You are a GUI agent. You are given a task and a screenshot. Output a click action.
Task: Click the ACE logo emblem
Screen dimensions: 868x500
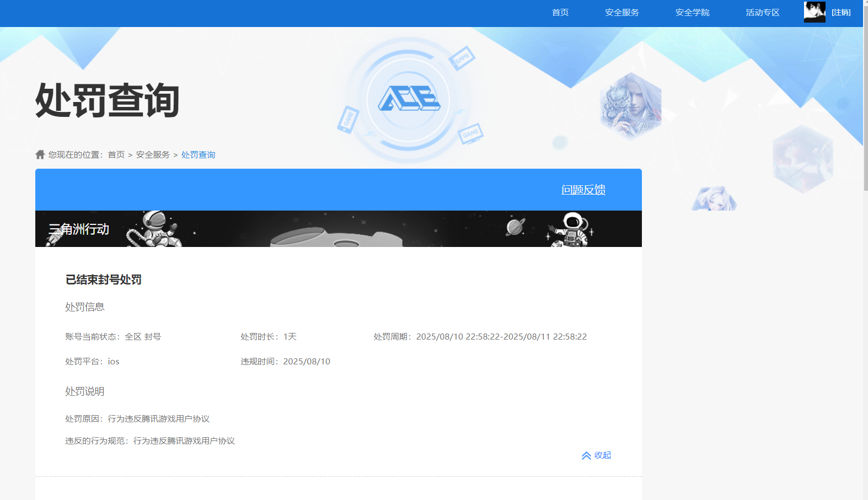[x=409, y=100]
